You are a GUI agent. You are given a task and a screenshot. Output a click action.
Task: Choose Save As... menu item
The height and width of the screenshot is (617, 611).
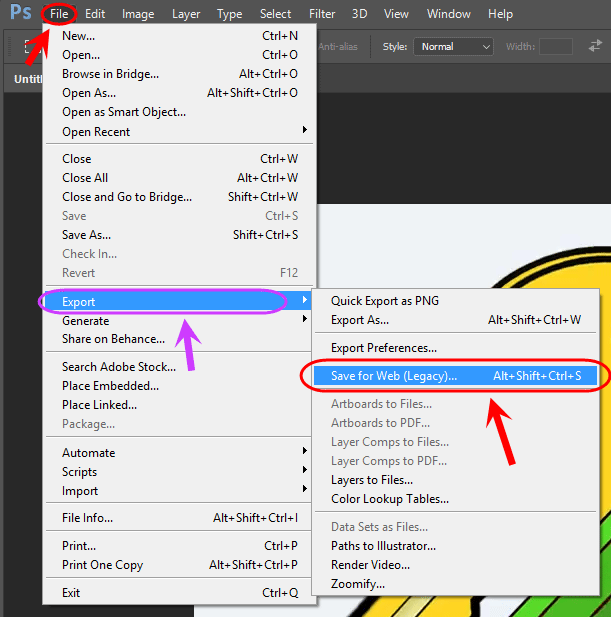click(x=180, y=235)
